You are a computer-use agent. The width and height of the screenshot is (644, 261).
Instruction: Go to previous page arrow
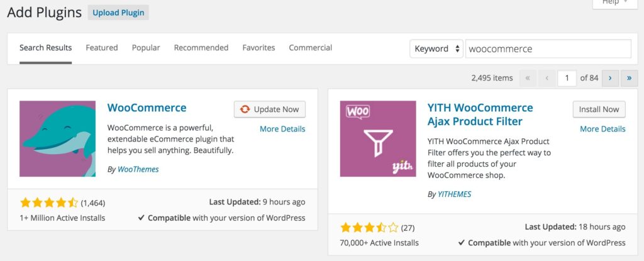tap(547, 78)
